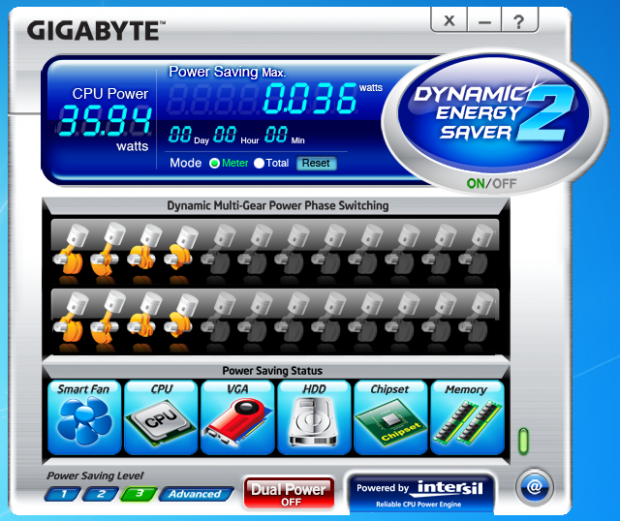Toggle the Dual Power OFF button

(x=289, y=493)
